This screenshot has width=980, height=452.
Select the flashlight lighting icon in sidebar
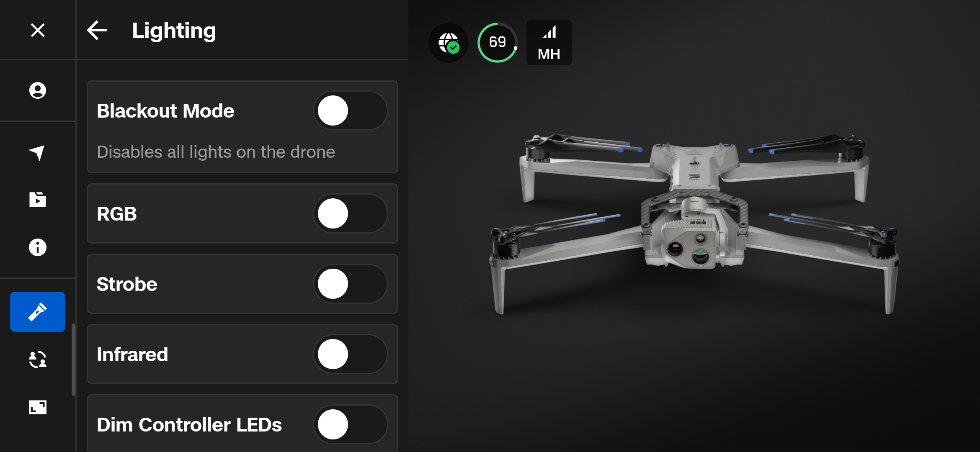pyautogui.click(x=38, y=312)
